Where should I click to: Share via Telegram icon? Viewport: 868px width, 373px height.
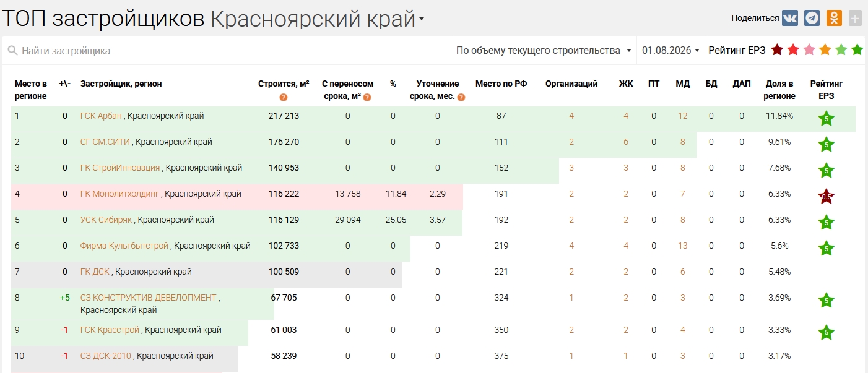coord(812,18)
